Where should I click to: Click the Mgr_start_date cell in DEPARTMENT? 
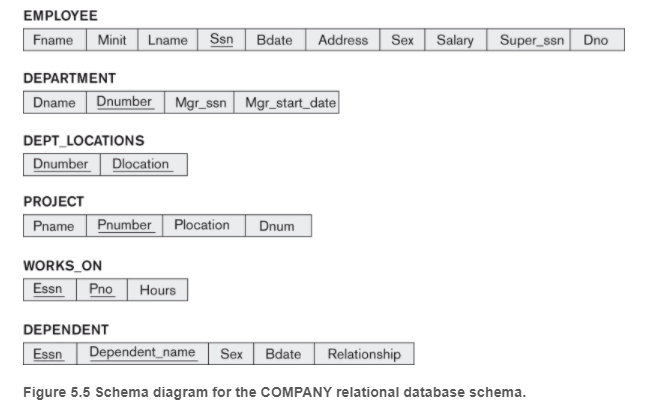click(286, 102)
